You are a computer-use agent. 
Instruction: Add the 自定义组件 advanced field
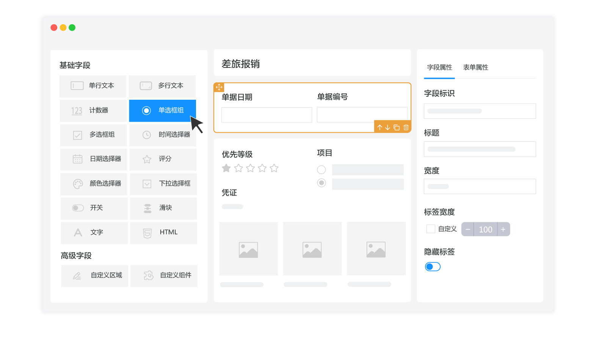pos(164,275)
